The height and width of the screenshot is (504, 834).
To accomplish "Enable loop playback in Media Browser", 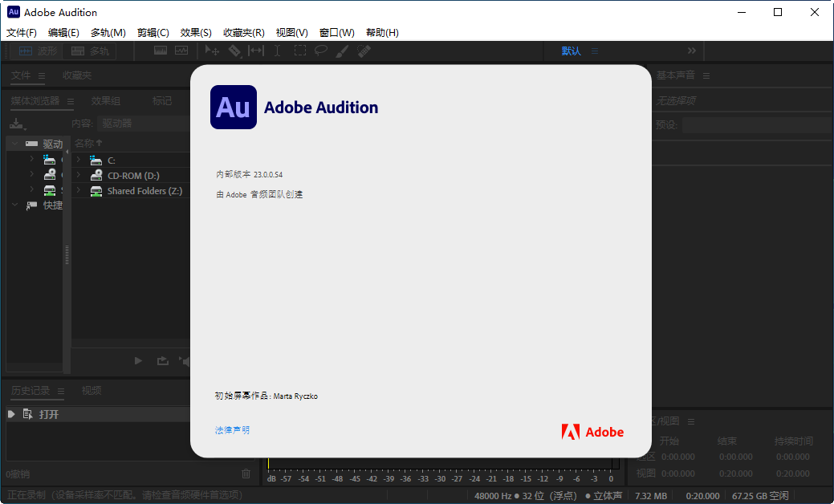I will point(162,361).
